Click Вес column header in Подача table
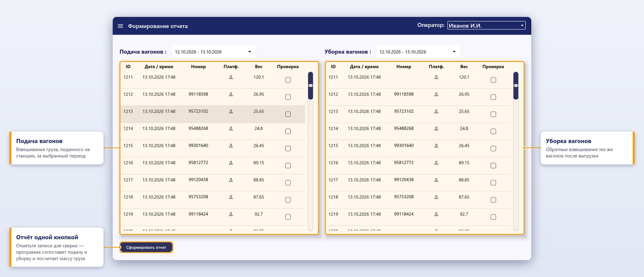This screenshot has height=277, width=644. pos(259,67)
